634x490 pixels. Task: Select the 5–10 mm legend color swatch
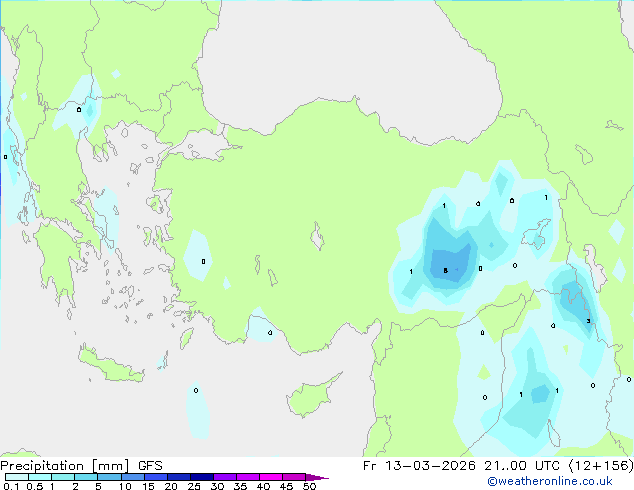coord(110,477)
